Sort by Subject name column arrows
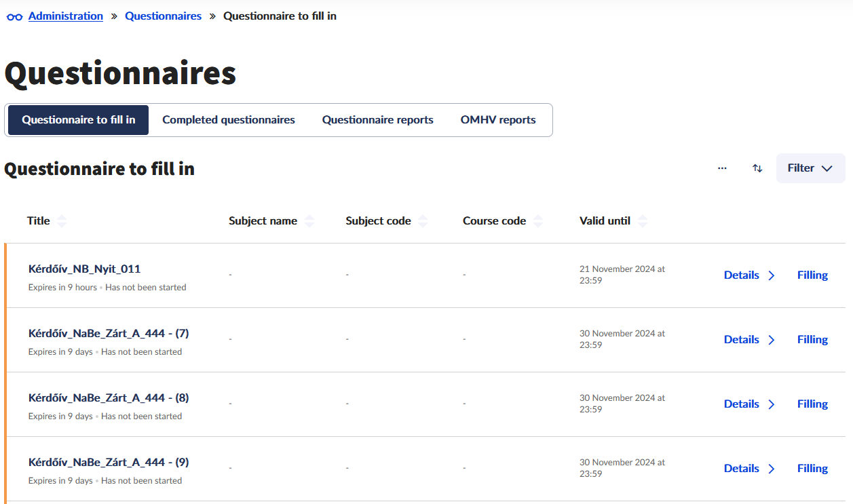The image size is (853, 504). coord(309,221)
